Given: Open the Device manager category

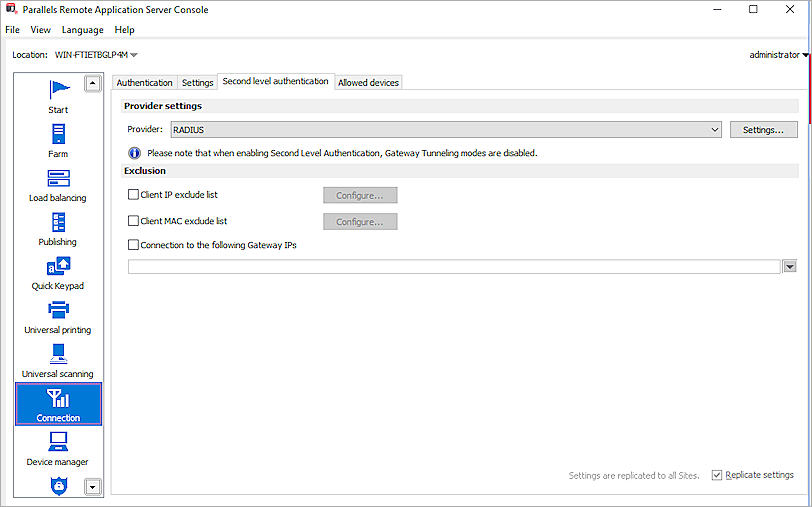Looking at the screenshot, I should 58,449.
